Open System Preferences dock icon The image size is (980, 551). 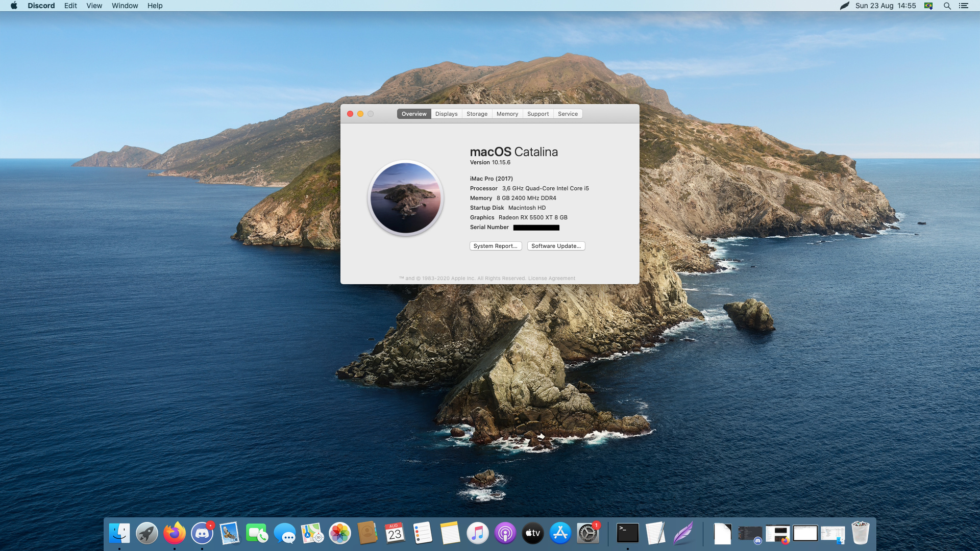coord(587,534)
